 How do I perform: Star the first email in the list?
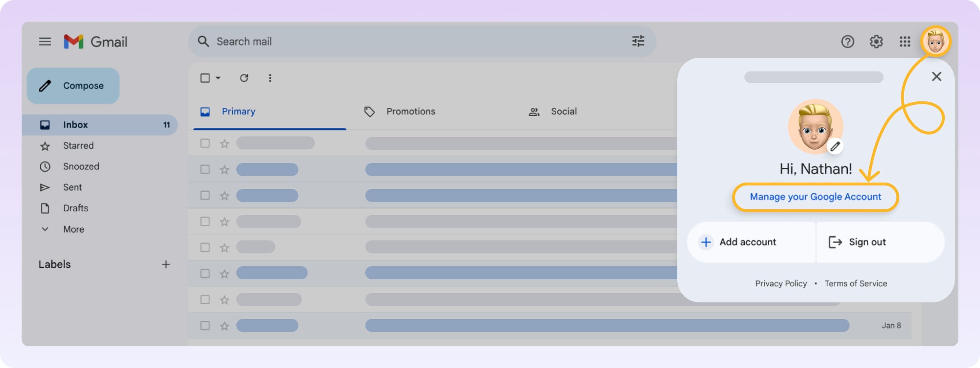pos(224,144)
